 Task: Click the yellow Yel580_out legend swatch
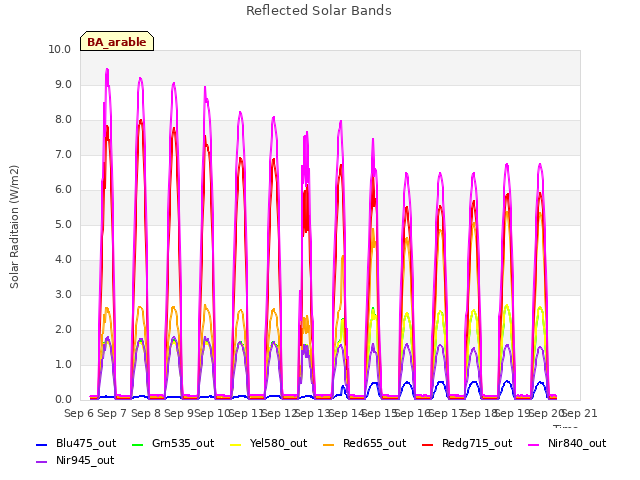(236, 444)
